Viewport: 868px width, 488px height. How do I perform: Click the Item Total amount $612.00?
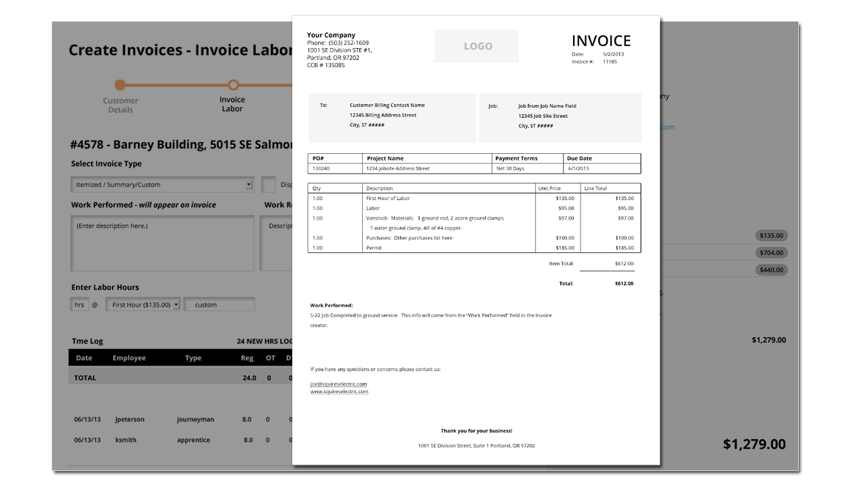coord(624,263)
